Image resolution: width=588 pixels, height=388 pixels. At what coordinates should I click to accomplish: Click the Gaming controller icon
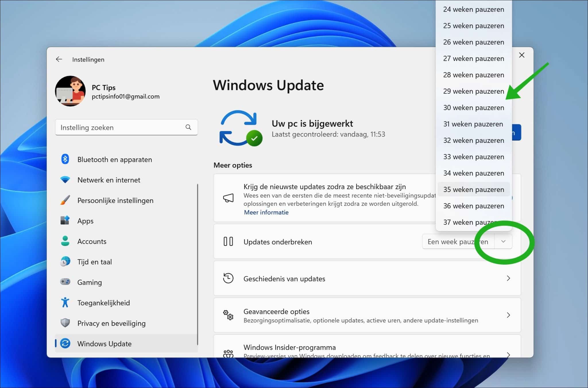pos(65,282)
